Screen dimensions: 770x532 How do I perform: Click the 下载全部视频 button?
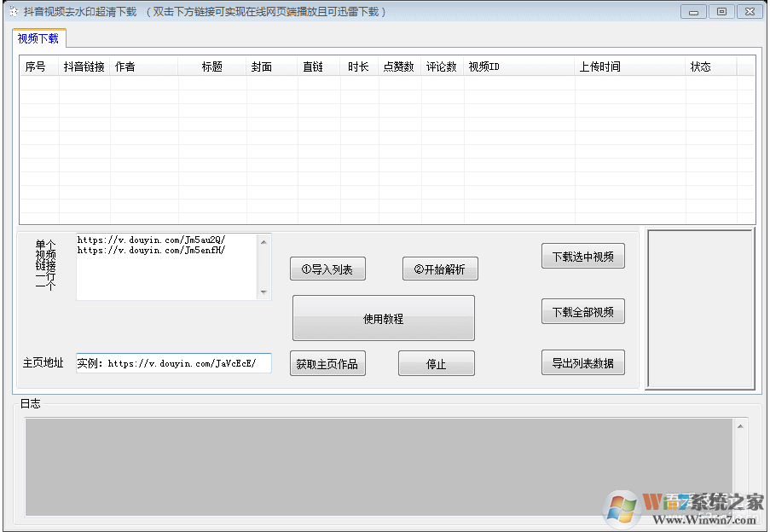[583, 311]
